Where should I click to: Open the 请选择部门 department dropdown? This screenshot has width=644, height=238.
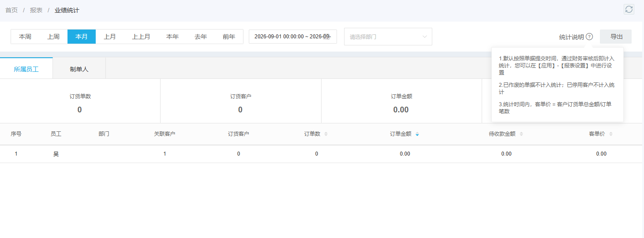[388, 37]
